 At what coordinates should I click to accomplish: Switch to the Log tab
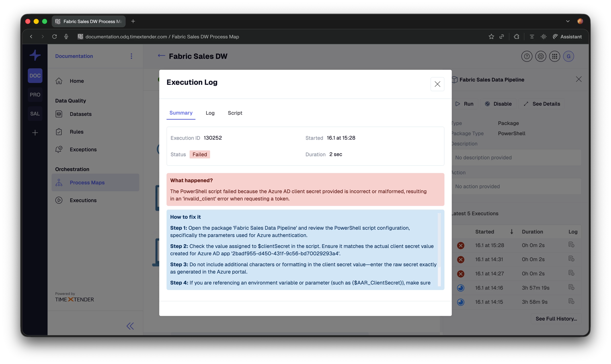[210, 113]
